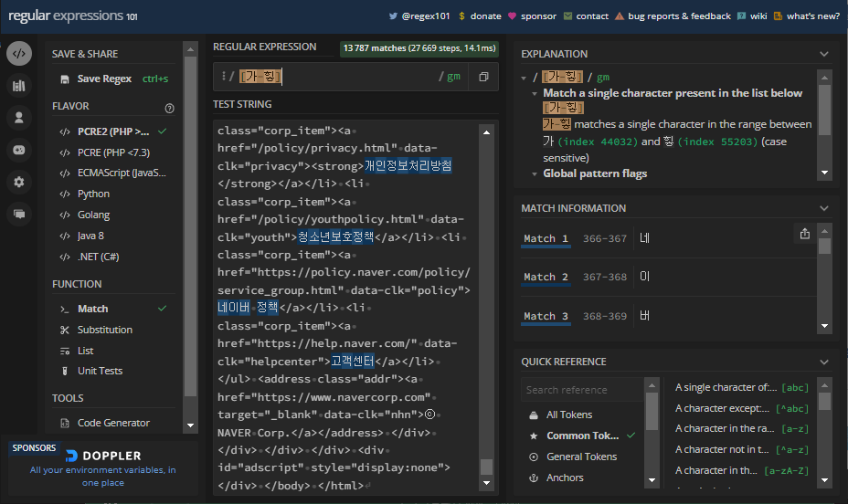Collapse the Match Information panel chevron
This screenshot has width=848, height=504.
click(823, 208)
